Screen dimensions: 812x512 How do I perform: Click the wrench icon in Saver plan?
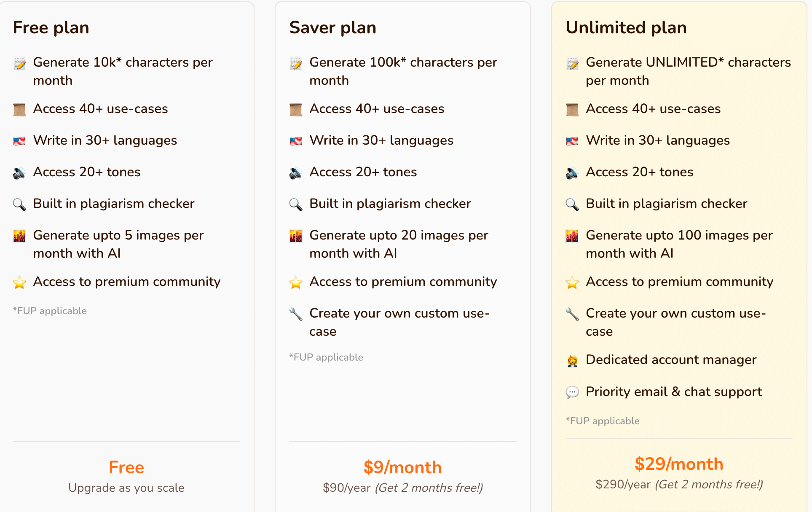point(296,314)
